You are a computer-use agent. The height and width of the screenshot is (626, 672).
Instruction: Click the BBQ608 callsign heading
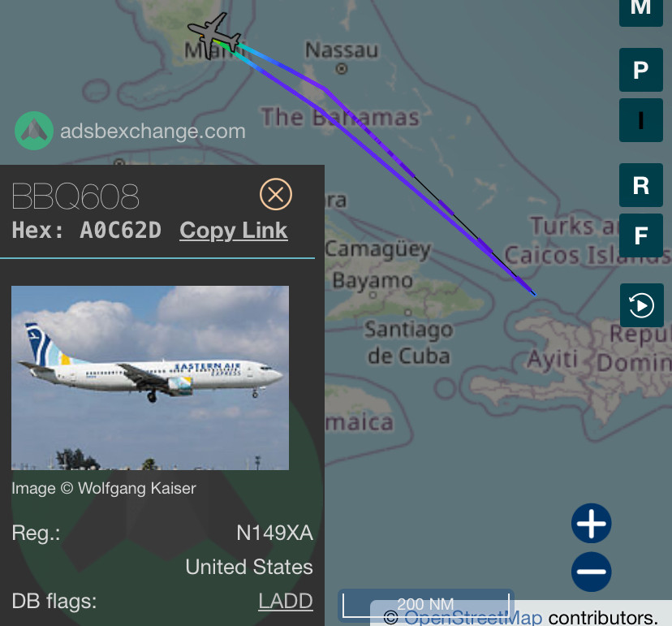coord(75,196)
